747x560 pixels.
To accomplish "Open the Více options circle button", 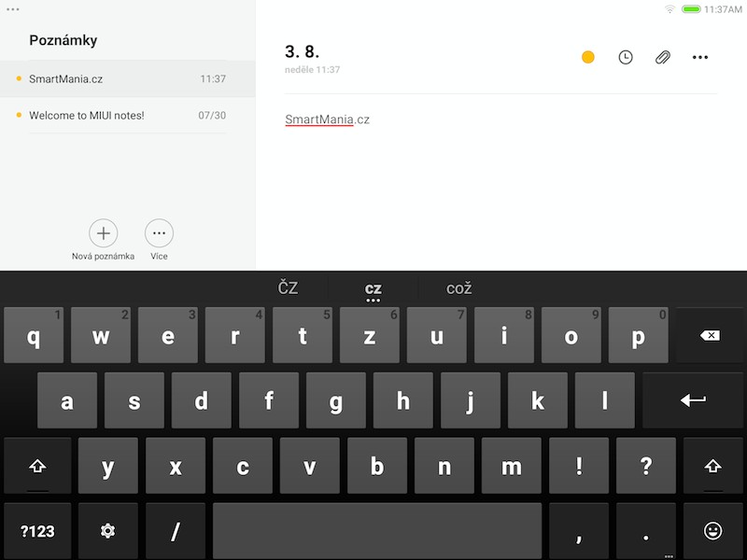I will click(159, 233).
